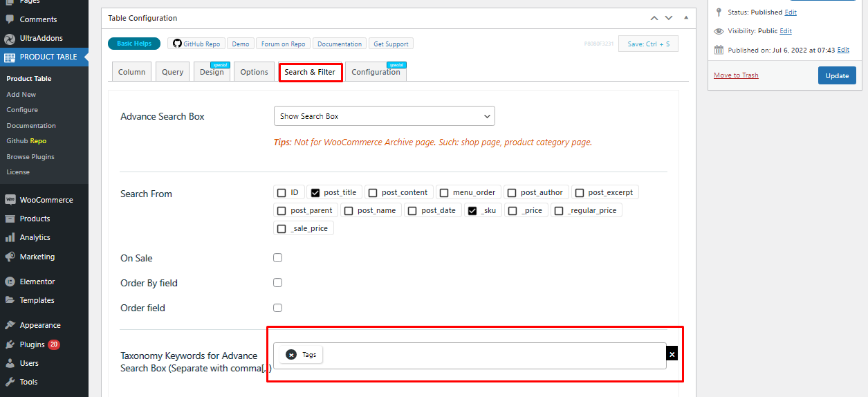The image size is (868, 397).
Task: Collapse the Table Configuration panel with triangle toggle
Action: point(685,17)
